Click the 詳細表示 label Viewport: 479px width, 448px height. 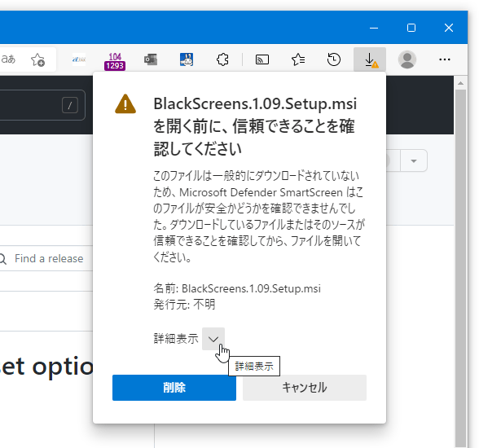[176, 339]
